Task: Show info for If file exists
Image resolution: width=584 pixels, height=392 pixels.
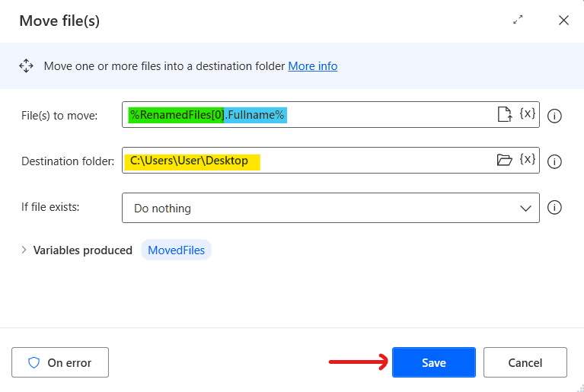Action: pyautogui.click(x=555, y=208)
